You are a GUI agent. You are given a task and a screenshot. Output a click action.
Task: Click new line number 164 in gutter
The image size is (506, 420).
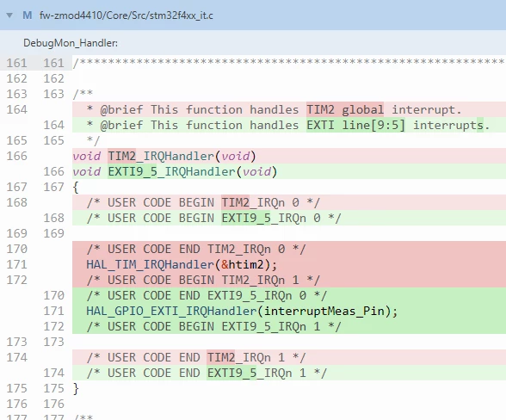pyautogui.click(x=54, y=125)
